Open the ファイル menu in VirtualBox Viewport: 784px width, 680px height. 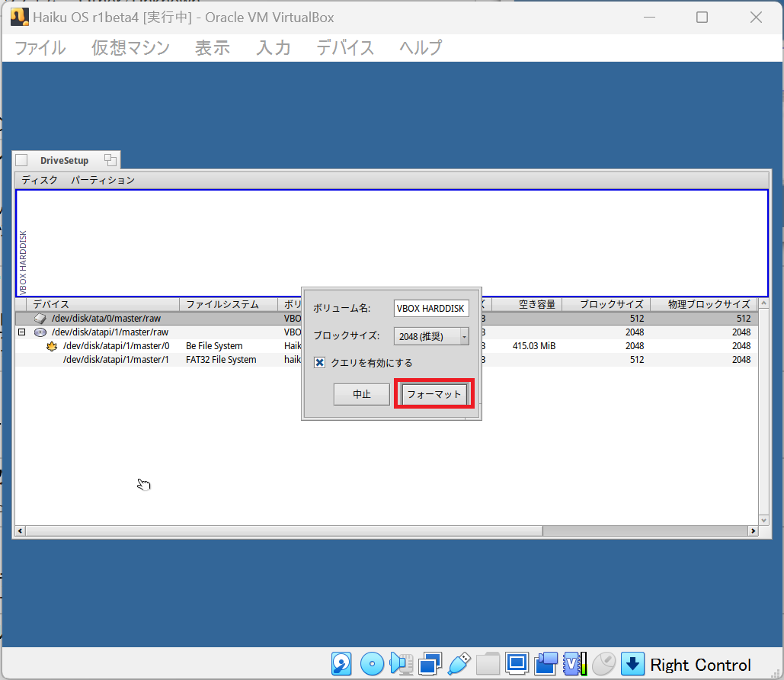pos(40,48)
